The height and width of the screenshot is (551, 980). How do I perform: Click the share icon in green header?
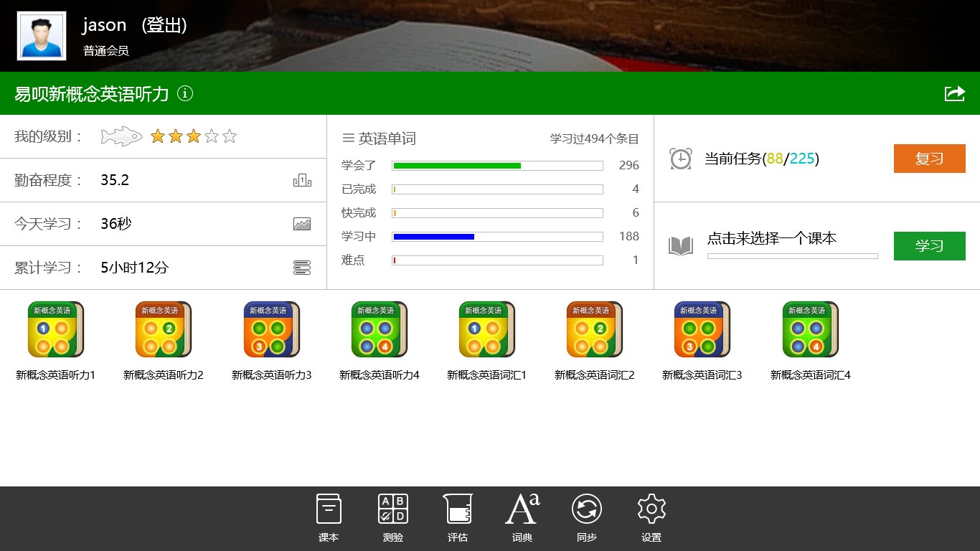point(954,93)
